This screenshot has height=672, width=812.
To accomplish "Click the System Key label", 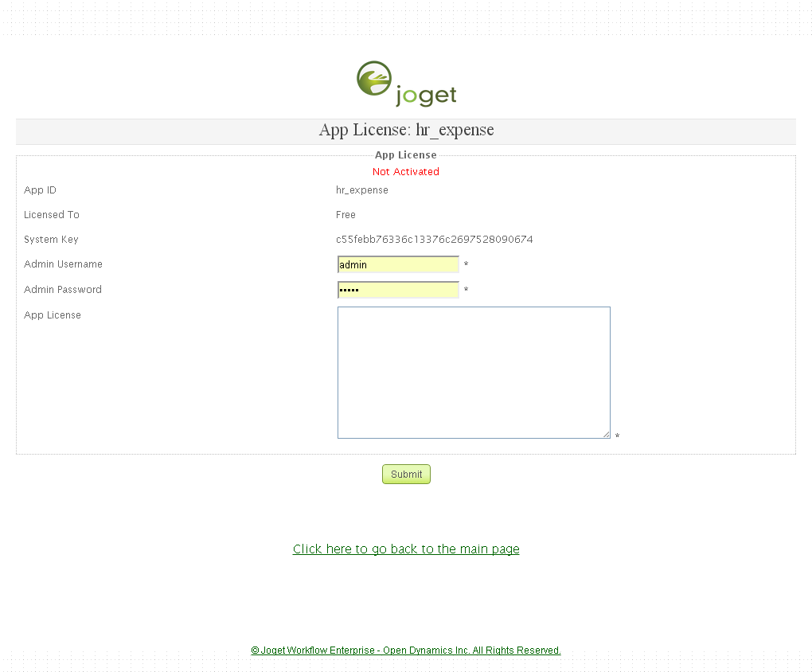I will coord(51,240).
